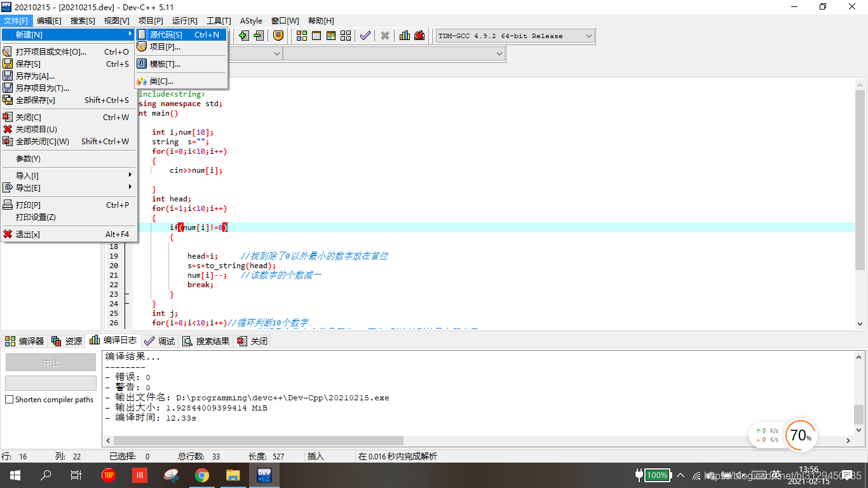868x488 pixels.
Task: Open the 工具[T] menu
Action: [219, 21]
